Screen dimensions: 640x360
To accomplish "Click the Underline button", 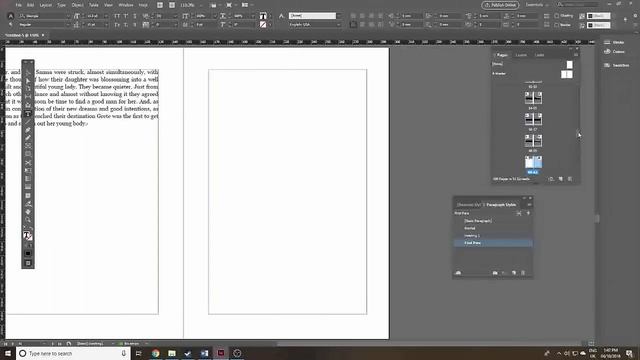I will tap(135, 16).
